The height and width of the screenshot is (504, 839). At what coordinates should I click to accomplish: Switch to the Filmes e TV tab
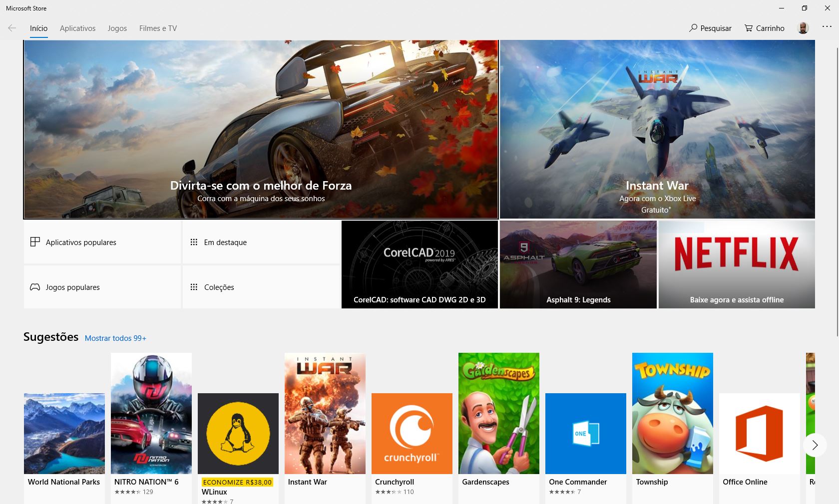[x=158, y=28]
